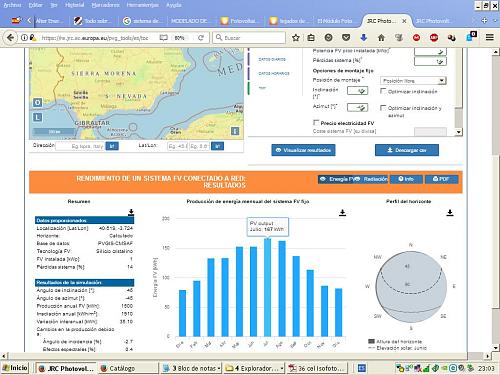Click the L legend button on the map
The image size is (500, 375).
(37, 117)
